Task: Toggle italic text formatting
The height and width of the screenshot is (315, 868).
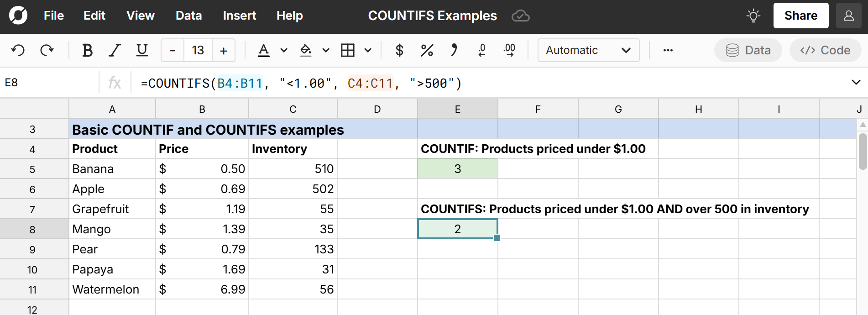Action: click(x=115, y=50)
